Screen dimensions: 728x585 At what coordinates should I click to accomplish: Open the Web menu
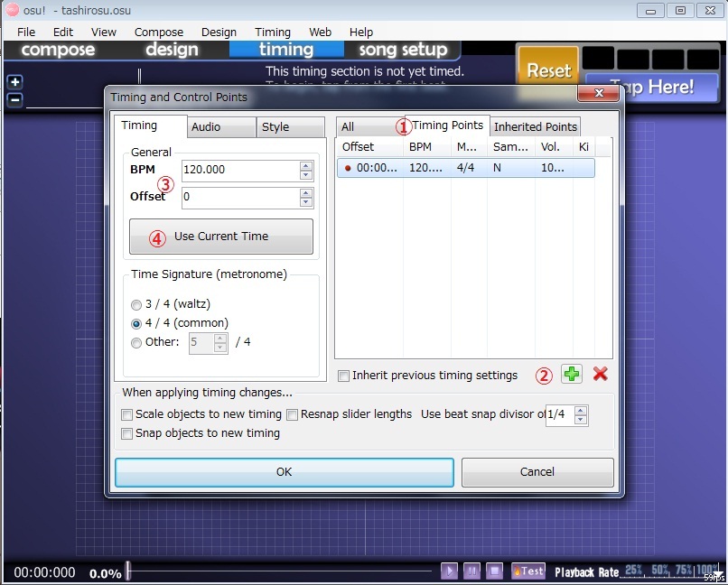321,32
